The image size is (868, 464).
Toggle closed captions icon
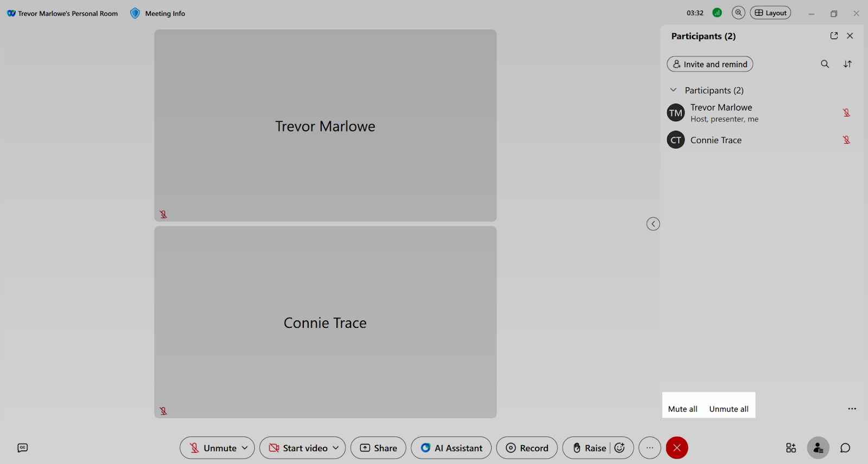(23, 448)
